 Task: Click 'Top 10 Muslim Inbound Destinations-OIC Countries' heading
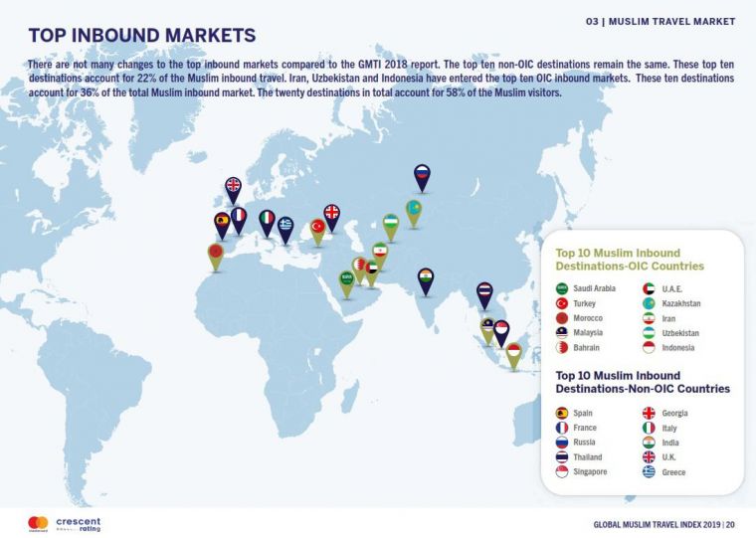(630, 260)
